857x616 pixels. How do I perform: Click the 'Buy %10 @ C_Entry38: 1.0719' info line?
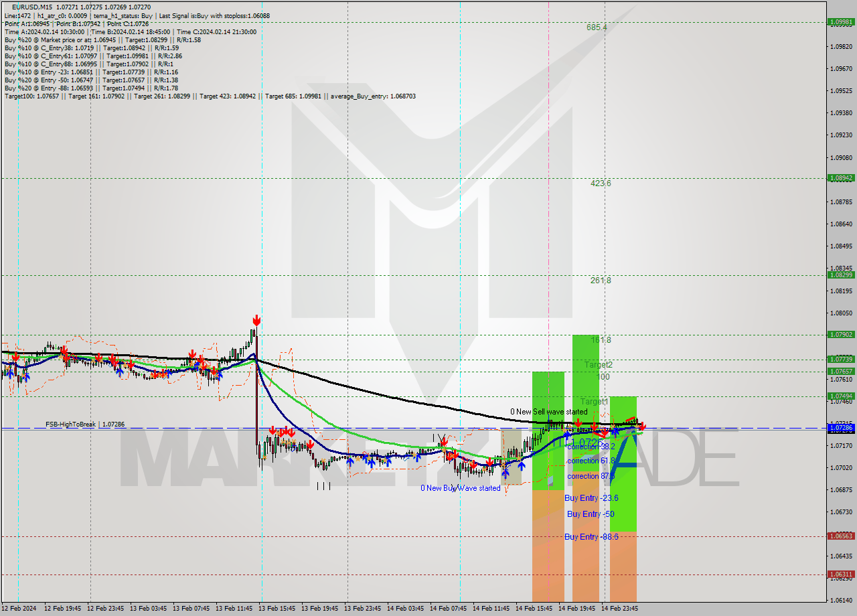91,48
